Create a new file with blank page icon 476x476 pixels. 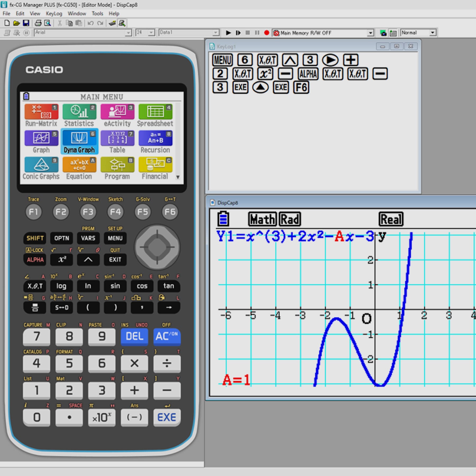click(x=7, y=23)
